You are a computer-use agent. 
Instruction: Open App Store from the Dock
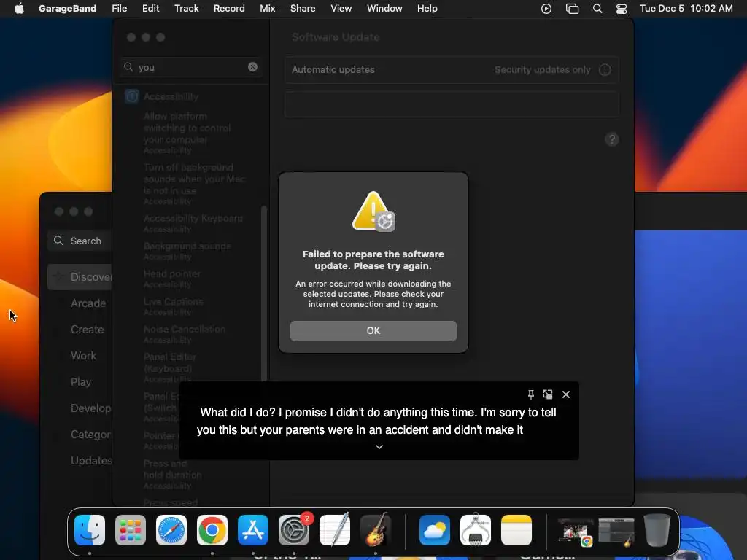[253, 530]
